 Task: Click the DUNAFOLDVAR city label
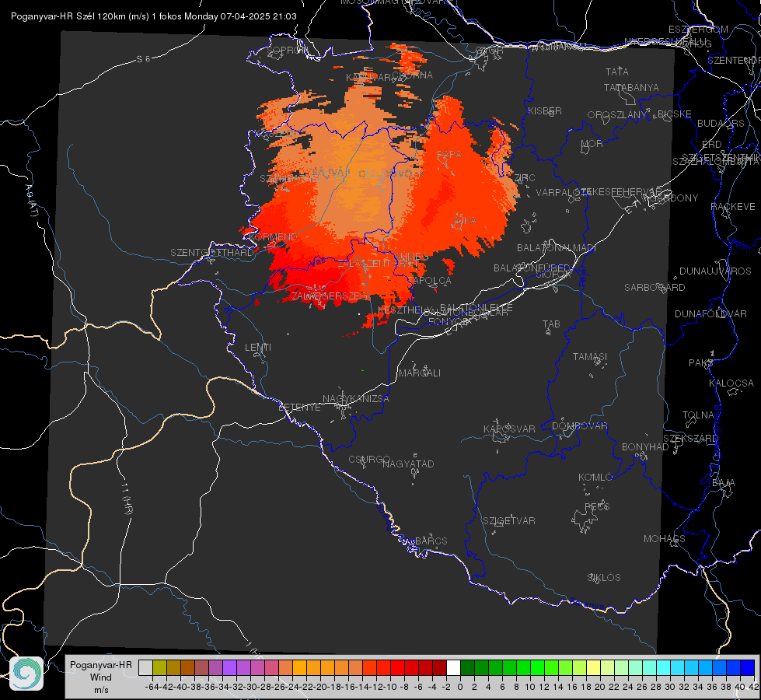click(x=710, y=313)
